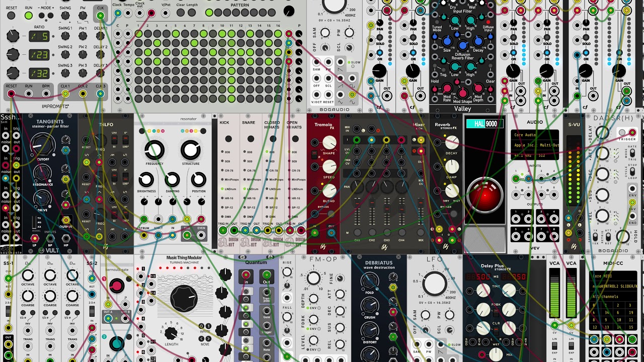Click the Length button on the sequencer
Image resolution: width=644 pixels, height=362 pixels.
192,13
